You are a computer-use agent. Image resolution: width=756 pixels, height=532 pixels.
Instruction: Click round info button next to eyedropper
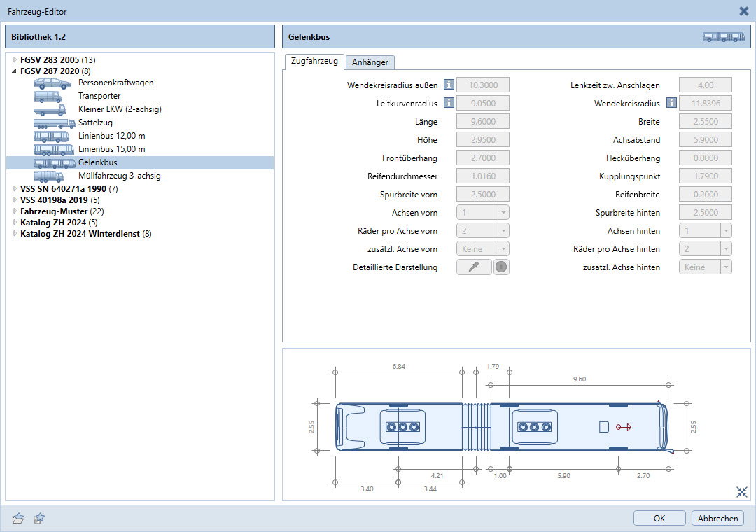pyautogui.click(x=501, y=267)
